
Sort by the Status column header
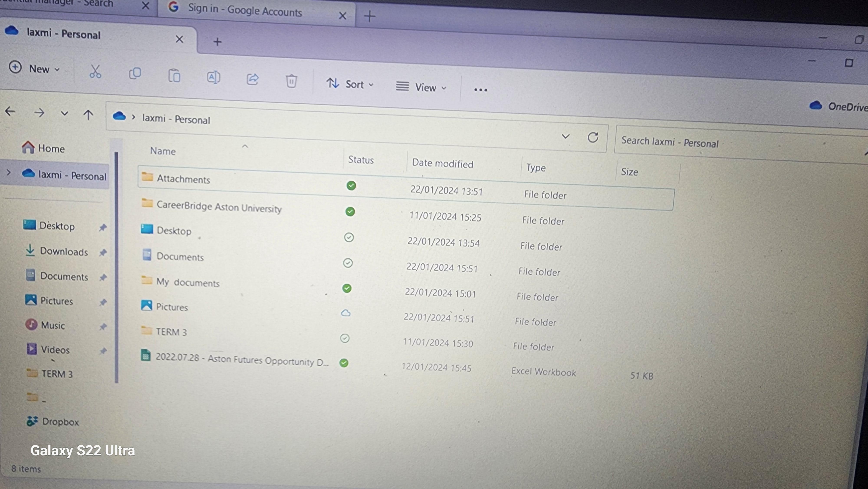click(x=361, y=160)
